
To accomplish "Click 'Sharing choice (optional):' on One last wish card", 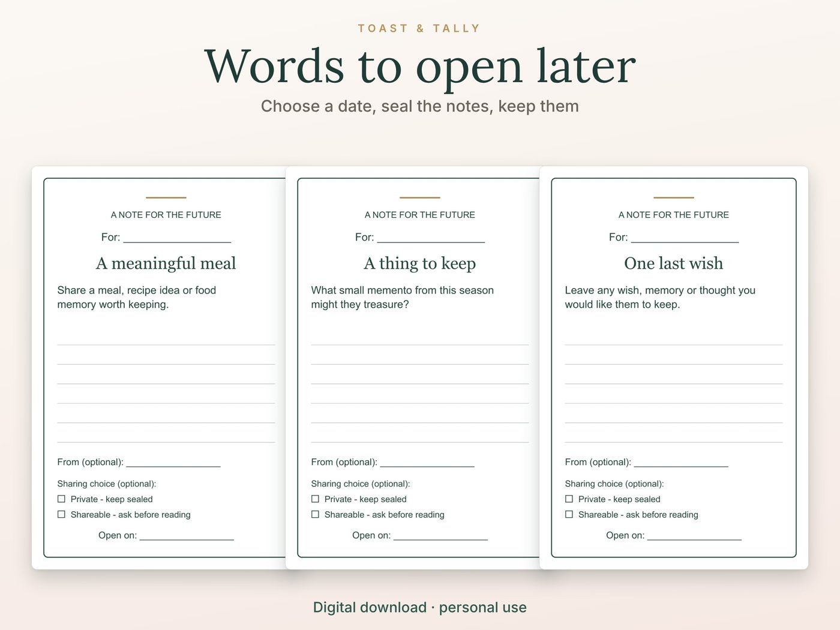I will click(614, 484).
